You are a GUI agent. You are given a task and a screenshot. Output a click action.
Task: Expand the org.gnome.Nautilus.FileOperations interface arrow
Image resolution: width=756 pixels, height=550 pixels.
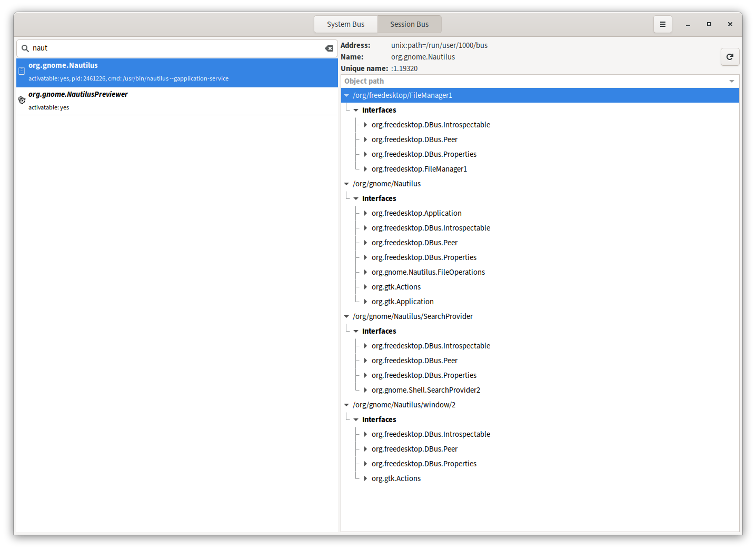tap(365, 272)
